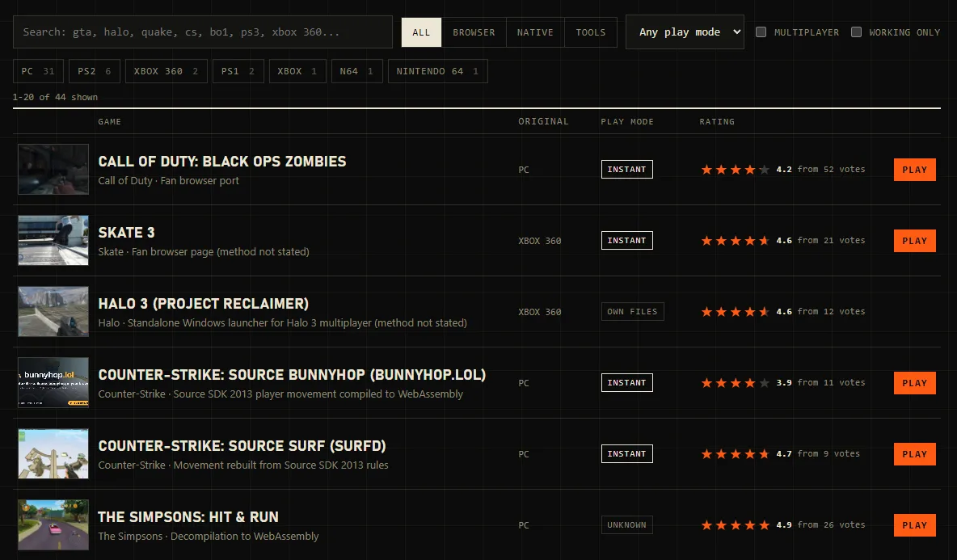Open Counter-Strike: Source Surf (SurfD) title
This screenshot has height=560, width=957.
pyautogui.click(x=242, y=446)
